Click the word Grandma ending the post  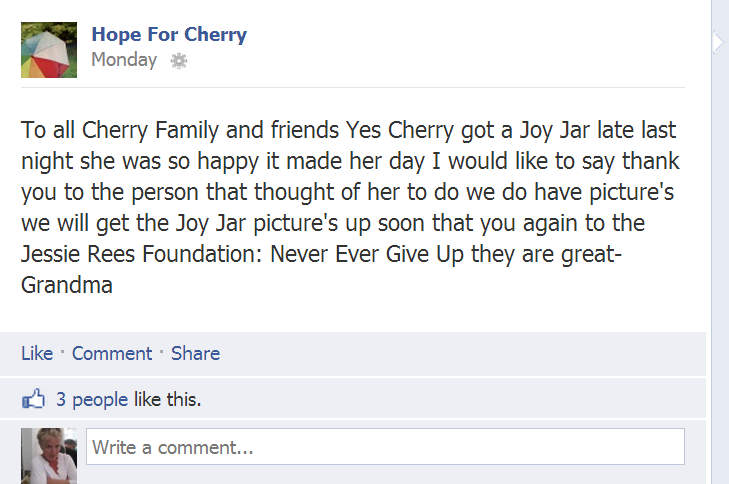tap(67, 285)
